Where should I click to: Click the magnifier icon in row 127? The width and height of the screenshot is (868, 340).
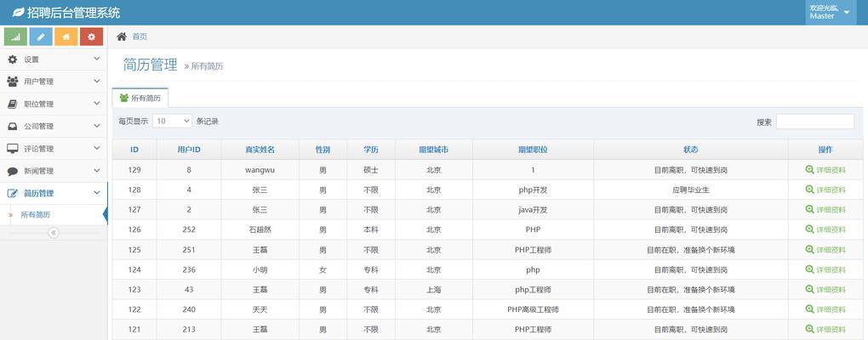809,210
